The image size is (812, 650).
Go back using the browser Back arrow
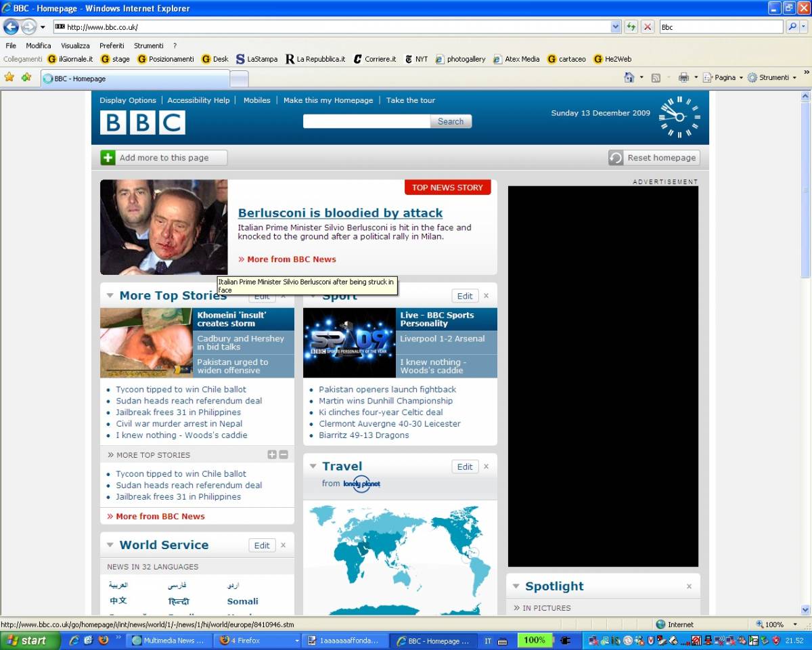[11, 27]
